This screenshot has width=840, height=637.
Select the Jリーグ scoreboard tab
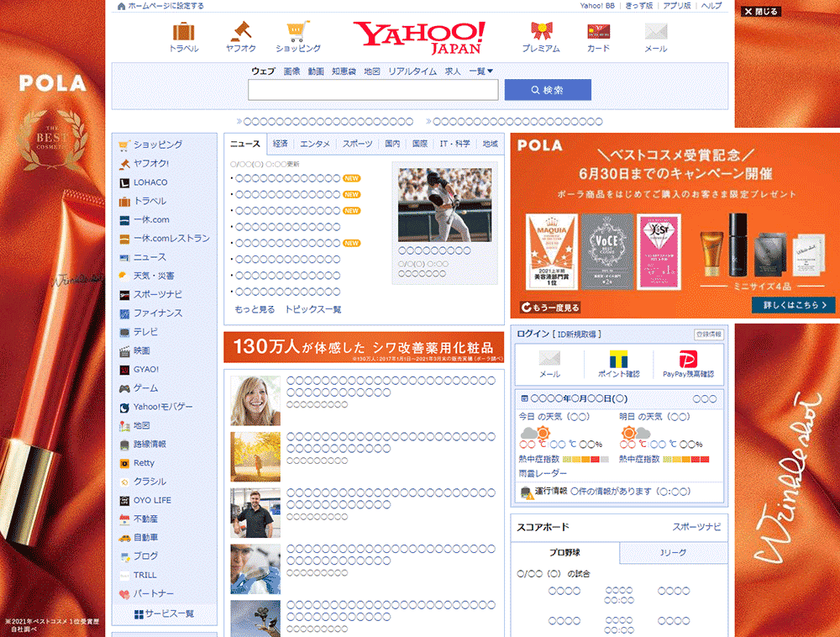pos(673,553)
